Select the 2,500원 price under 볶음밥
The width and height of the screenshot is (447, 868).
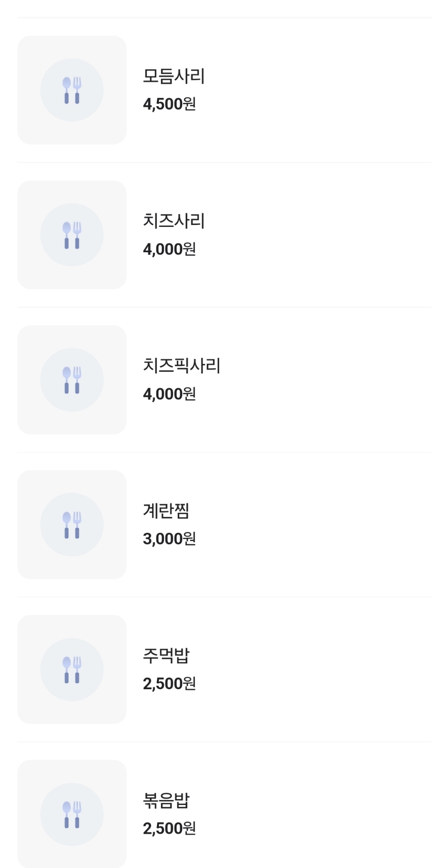tap(169, 829)
